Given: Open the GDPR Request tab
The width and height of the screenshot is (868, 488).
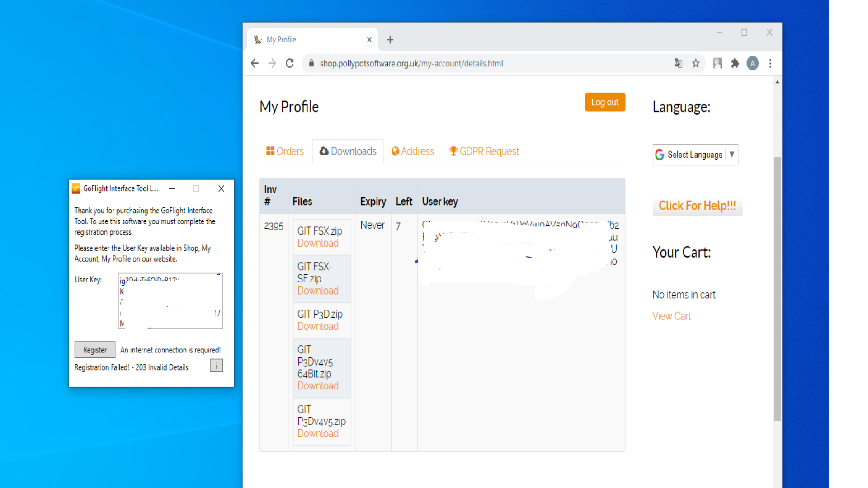Looking at the screenshot, I should 484,151.
